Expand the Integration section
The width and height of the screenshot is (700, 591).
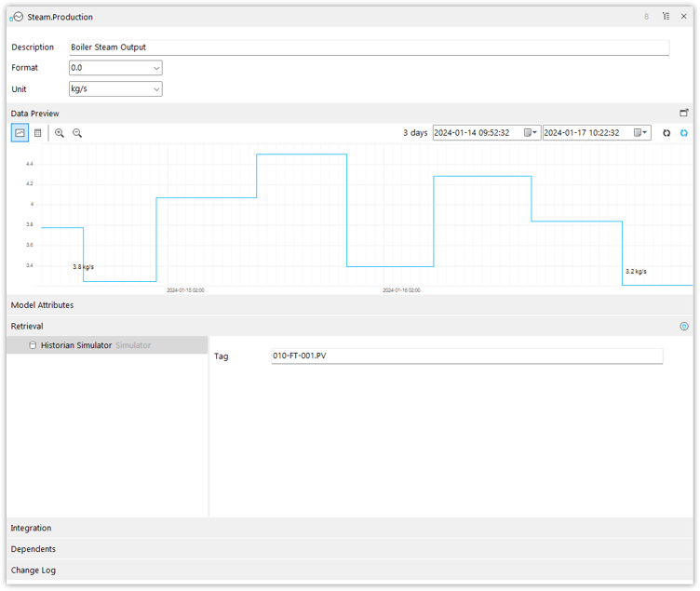350,528
